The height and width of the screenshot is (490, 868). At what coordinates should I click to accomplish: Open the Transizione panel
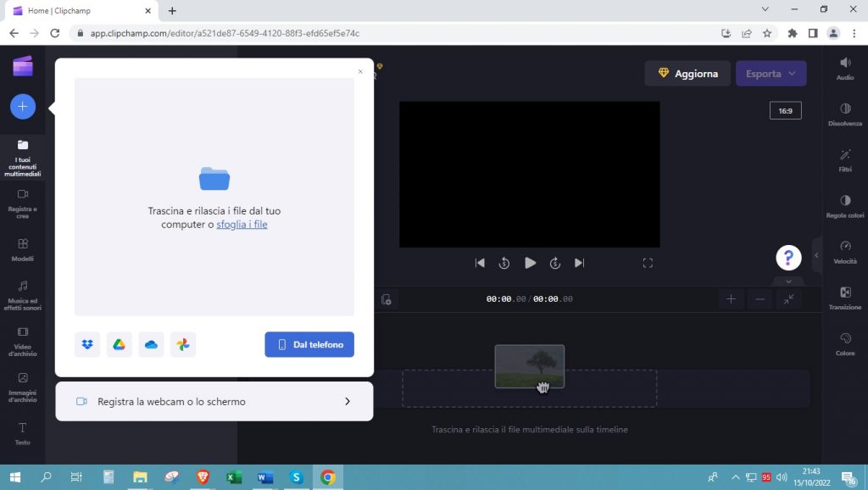tap(844, 298)
